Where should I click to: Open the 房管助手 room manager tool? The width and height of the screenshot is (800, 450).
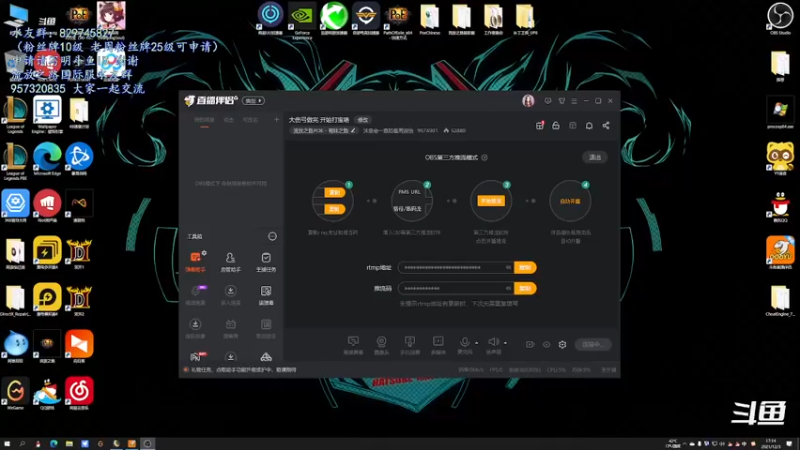coord(230,261)
